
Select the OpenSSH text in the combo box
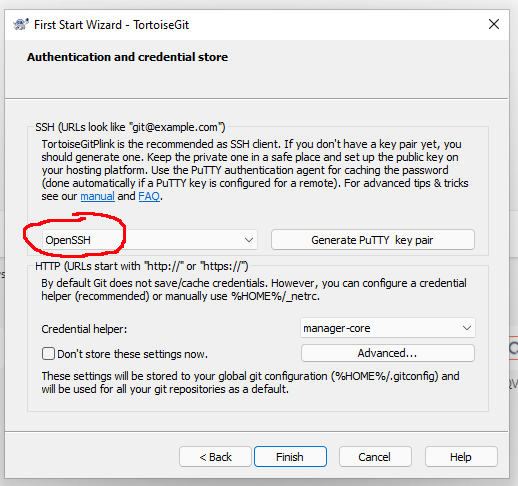pyautogui.click(x=68, y=240)
